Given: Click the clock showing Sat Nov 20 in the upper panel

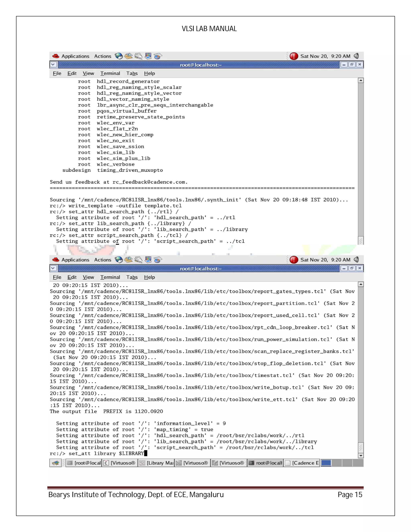Looking at the screenshot, I should click(x=325, y=56).
